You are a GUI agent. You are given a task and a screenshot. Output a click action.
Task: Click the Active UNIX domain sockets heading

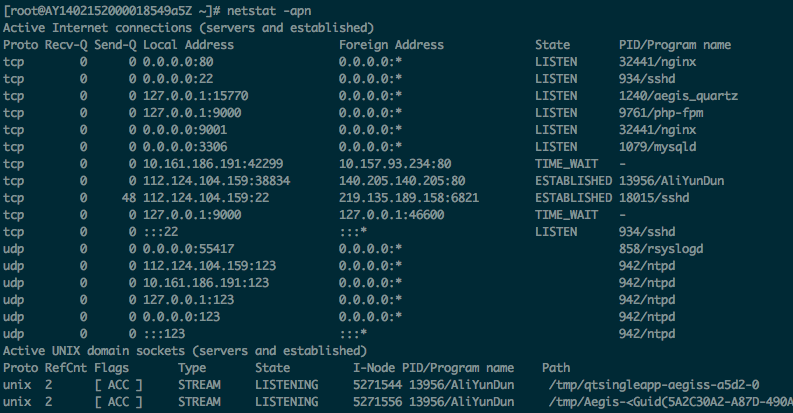181,351
